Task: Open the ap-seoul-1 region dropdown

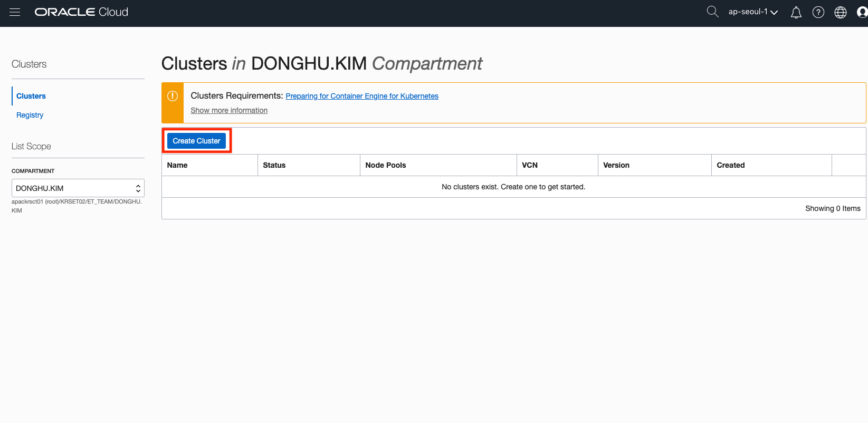Action: pos(753,12)
